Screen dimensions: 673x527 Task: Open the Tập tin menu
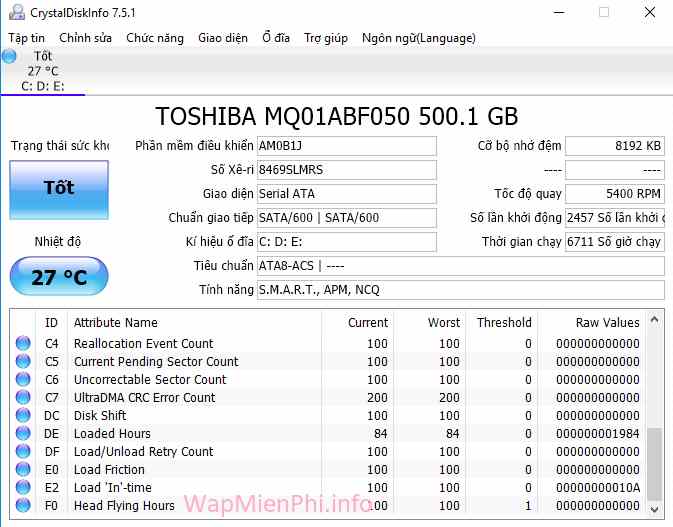point(26,38)
